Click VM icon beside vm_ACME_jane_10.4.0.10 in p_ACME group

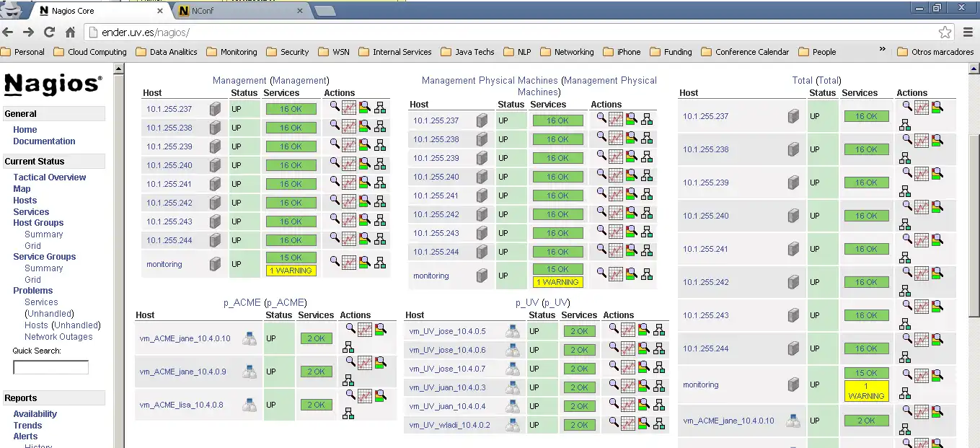pyautogui.click(x=250, y=338)
